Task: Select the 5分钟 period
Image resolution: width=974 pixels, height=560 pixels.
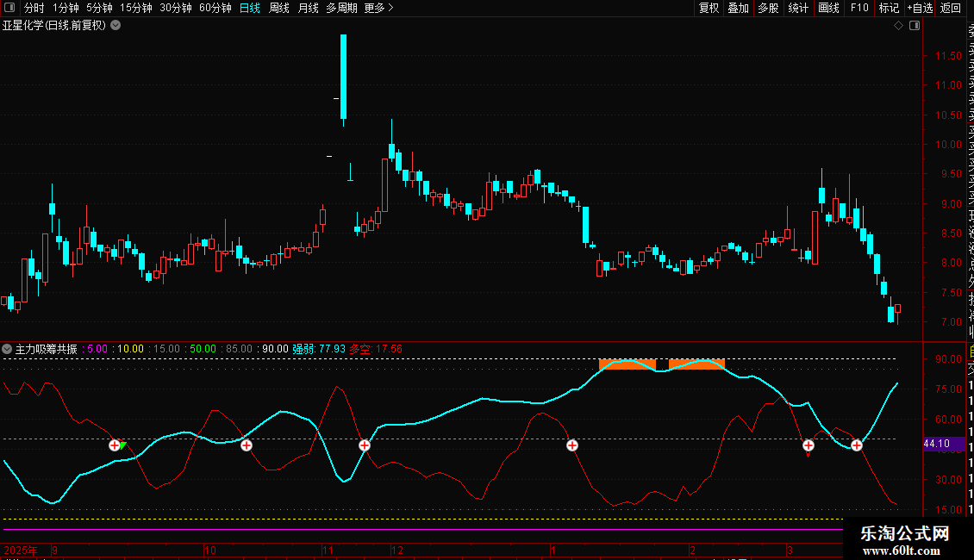Action: point(99,8)
